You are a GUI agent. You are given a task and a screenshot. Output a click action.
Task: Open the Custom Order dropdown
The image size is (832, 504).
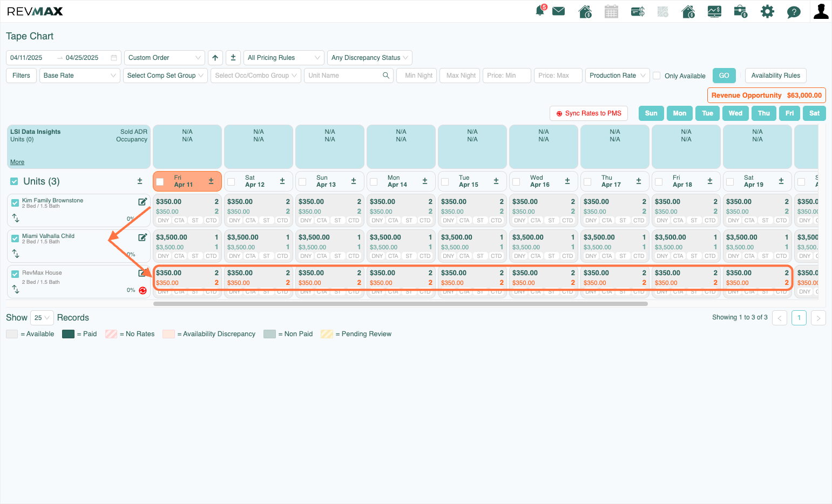click(x=165, y=58)
